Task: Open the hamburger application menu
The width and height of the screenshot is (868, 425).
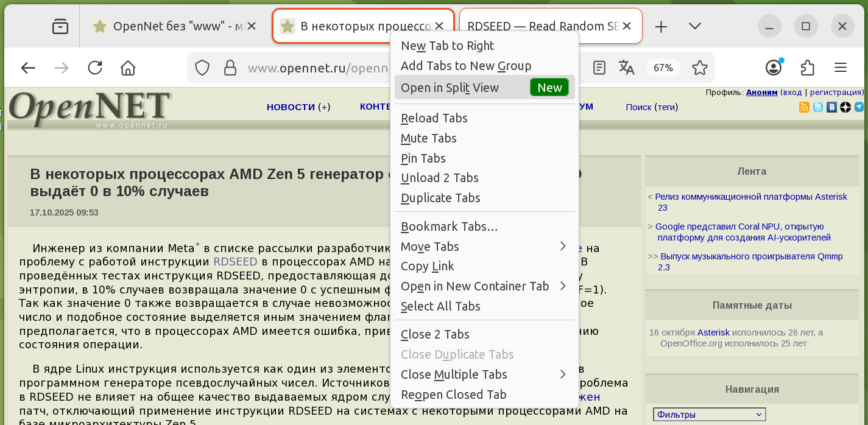Action: point(841,68)
